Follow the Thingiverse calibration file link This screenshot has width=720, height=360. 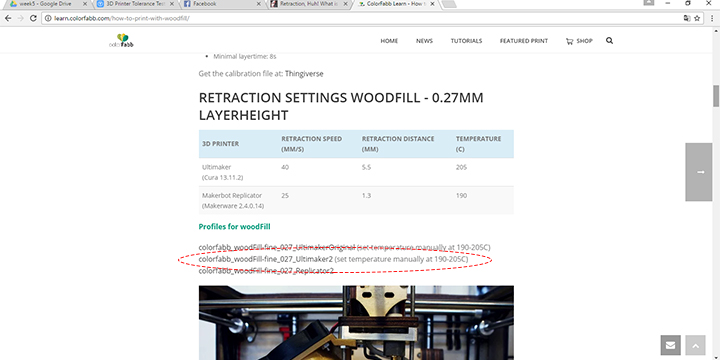point(304,73)
